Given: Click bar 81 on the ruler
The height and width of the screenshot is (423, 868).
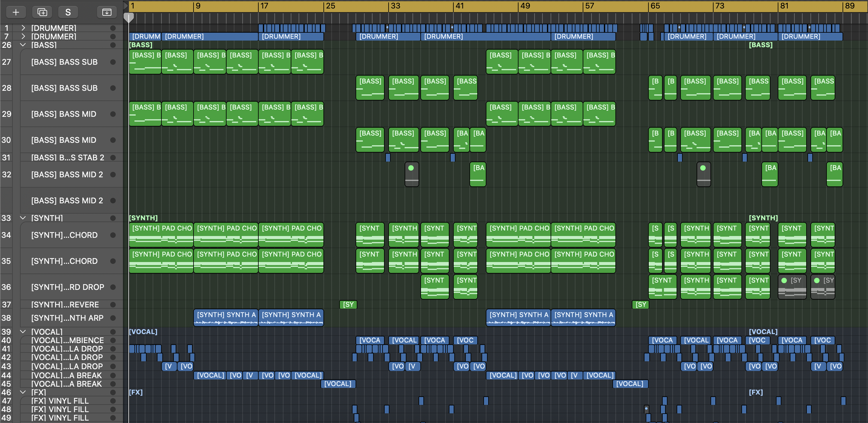Looking at the screenshot, I should 784,6.
